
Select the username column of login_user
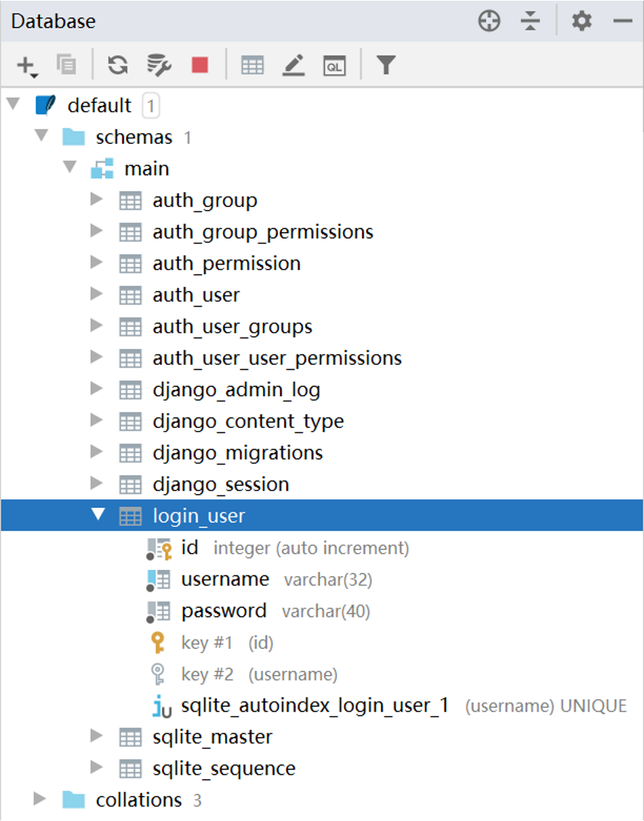[225, 579]
